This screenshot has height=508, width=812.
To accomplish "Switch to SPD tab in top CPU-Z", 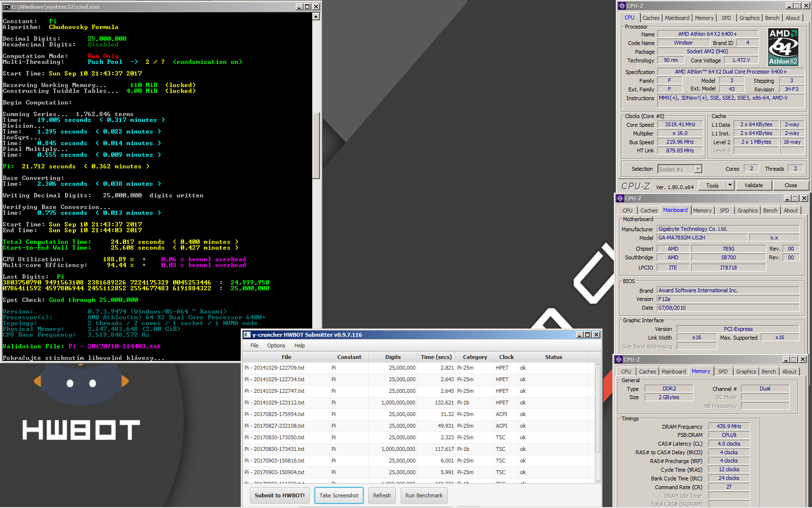I will pyautogui.click(x=726, y=18).
